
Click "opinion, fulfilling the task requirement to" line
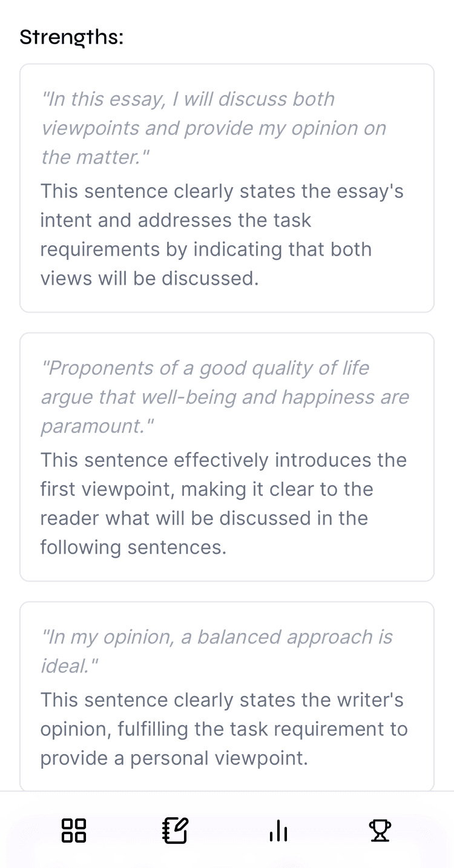224,729
